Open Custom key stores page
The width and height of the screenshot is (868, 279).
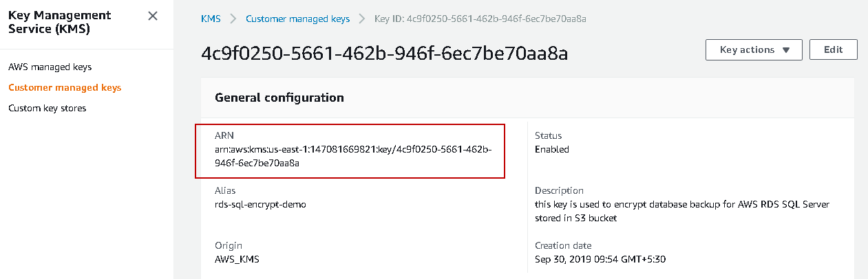click(x=47, y=109)
